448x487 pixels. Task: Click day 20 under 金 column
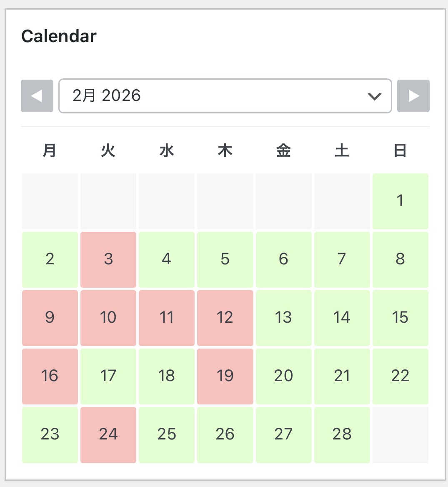tap(283, 376)
